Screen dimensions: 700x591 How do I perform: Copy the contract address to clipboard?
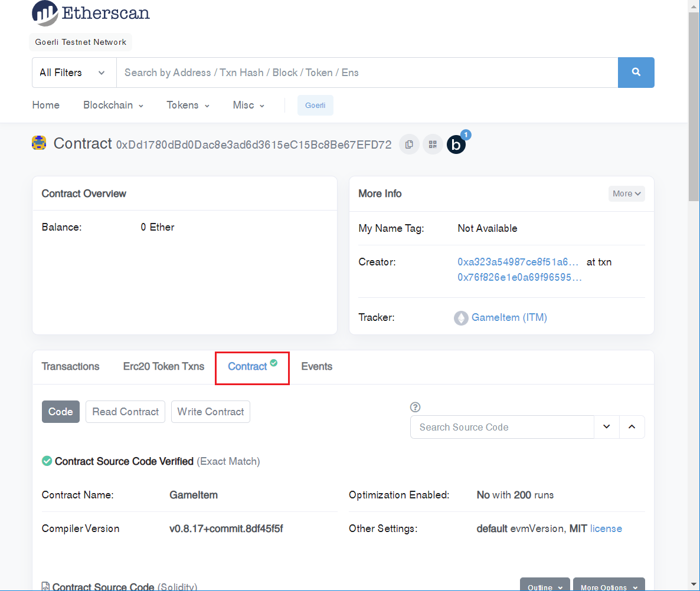coord(409,144)
